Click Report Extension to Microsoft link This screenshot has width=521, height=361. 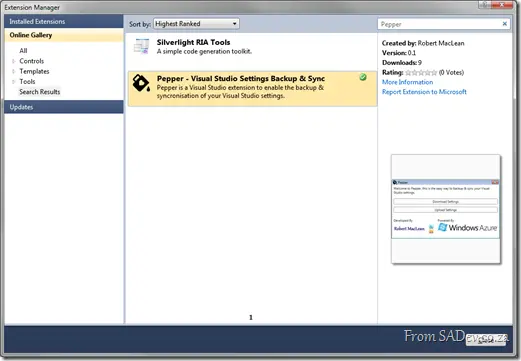tap(424, 92)
